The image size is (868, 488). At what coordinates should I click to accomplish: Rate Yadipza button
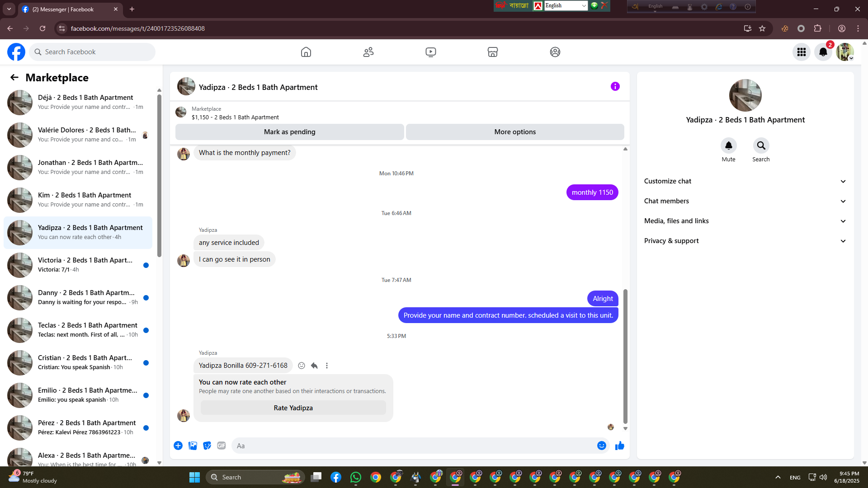(293, 408)
